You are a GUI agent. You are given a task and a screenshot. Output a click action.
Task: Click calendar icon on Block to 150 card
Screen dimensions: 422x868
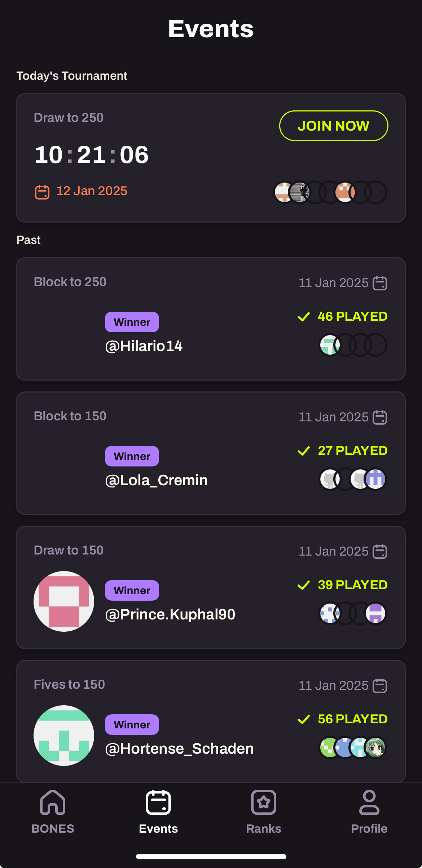coord(380,417)
